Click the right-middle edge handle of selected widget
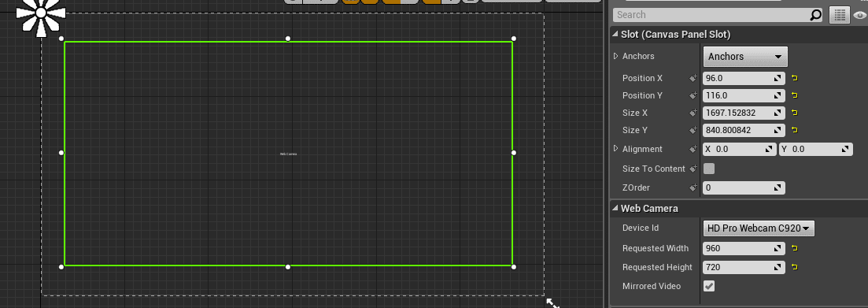The width and height of the screenshot is (868, 308). (x=514, y=153)
